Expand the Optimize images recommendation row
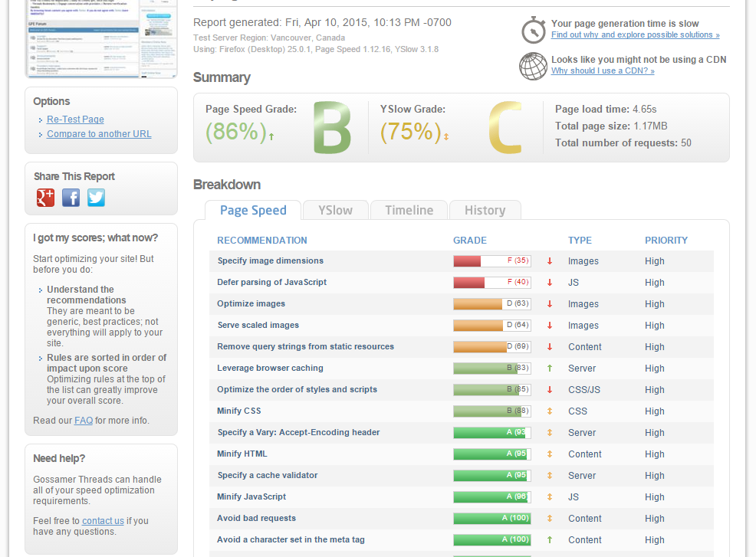This screenshot has height=557, width=756. 251,304
